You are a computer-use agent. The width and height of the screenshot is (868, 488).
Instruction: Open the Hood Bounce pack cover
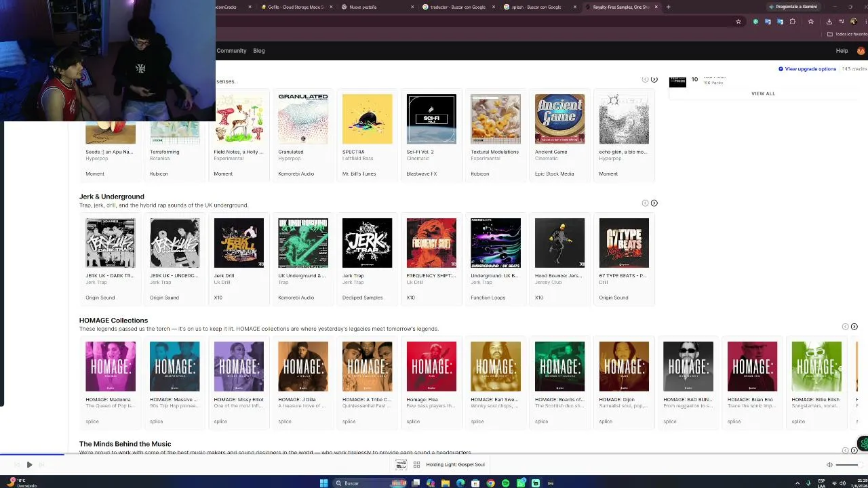[x=559, y=243]
